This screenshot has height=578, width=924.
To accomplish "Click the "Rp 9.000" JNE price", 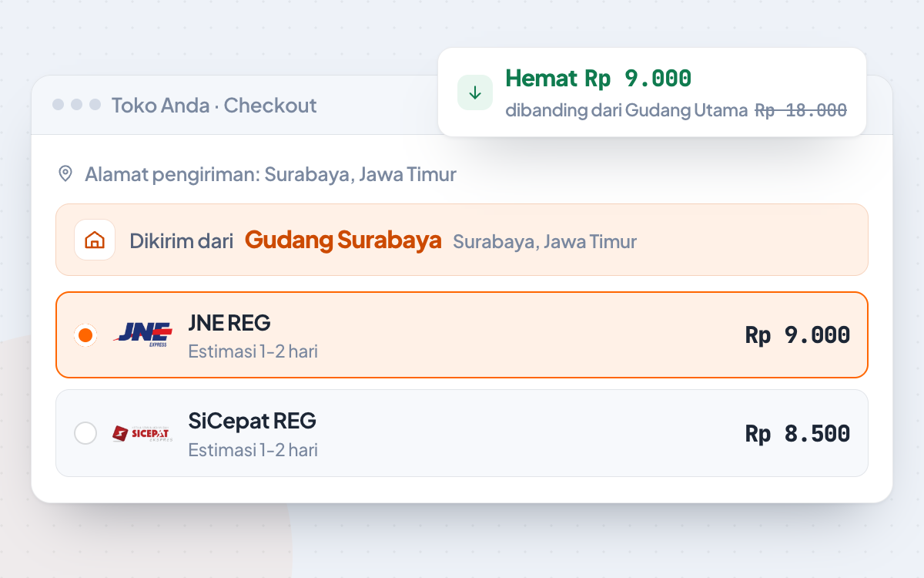I will tap(798, 335).
